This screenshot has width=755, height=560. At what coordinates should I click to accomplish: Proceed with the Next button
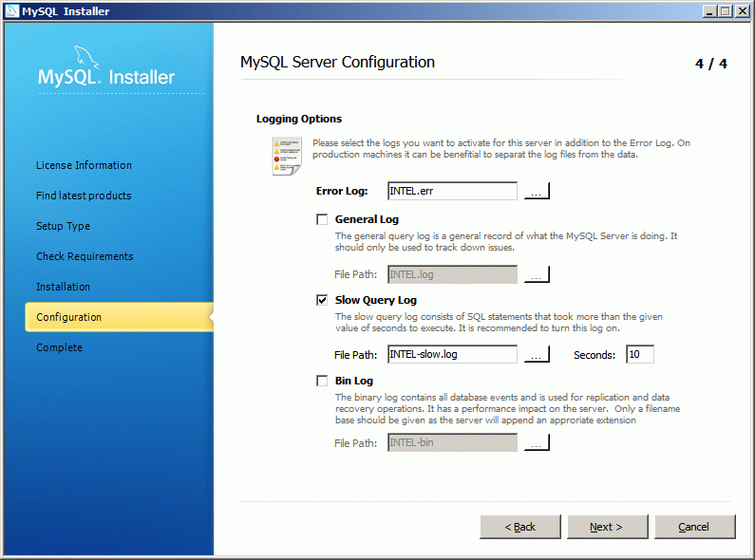click(x=608, y=527)
